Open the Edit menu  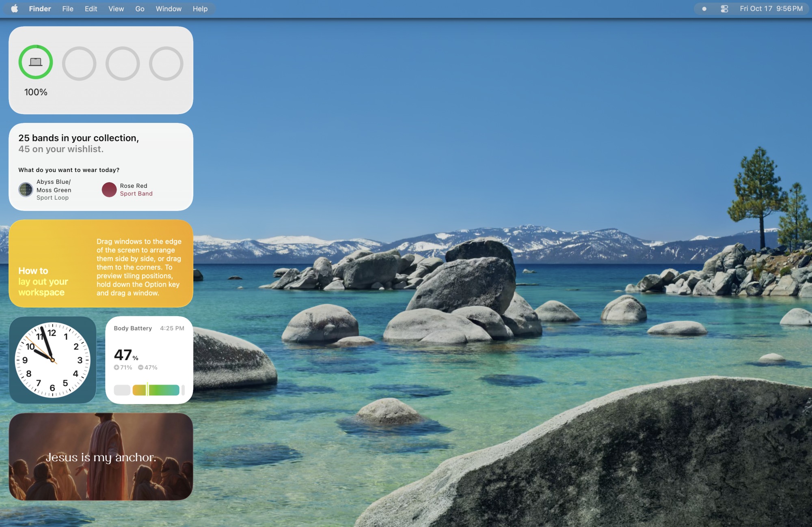pyautogui.click(x=91, y=9)
